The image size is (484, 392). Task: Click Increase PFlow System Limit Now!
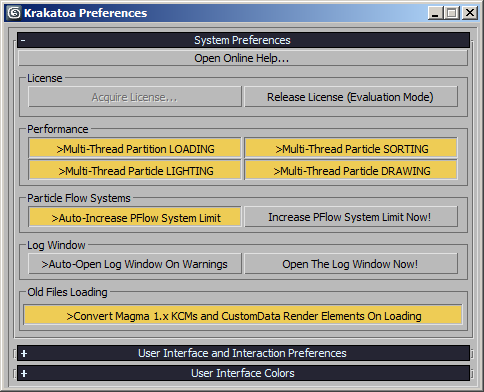pyautogui.click(x=351, y=217)
